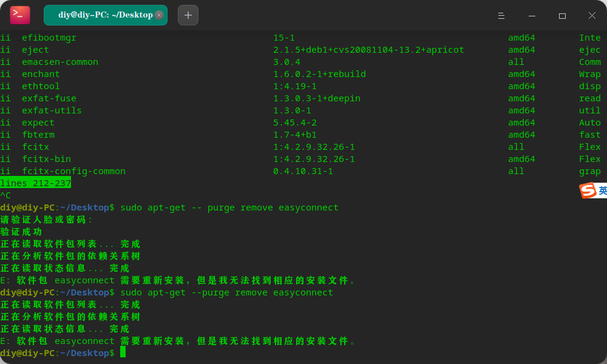Viewport: 607px width, 364px height.
Task: Click the terminal app icon in the title bar
Action: click(x=20, y=15)
